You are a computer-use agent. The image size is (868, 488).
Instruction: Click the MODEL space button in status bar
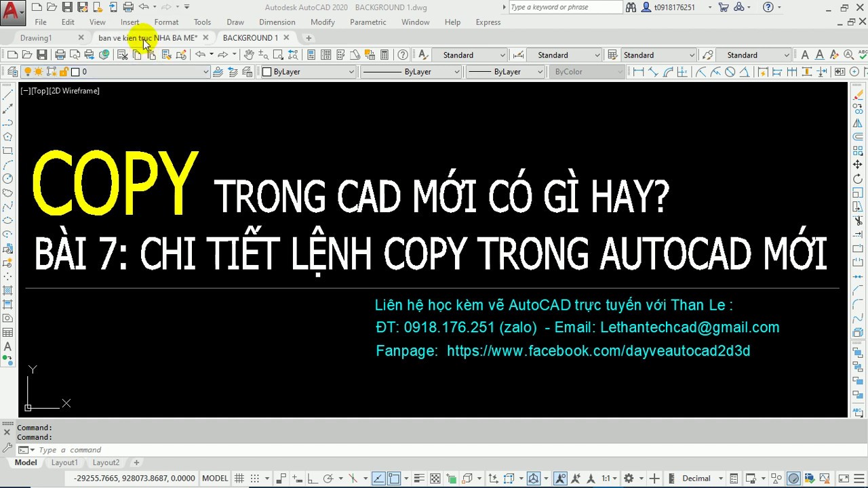(215, 479)
